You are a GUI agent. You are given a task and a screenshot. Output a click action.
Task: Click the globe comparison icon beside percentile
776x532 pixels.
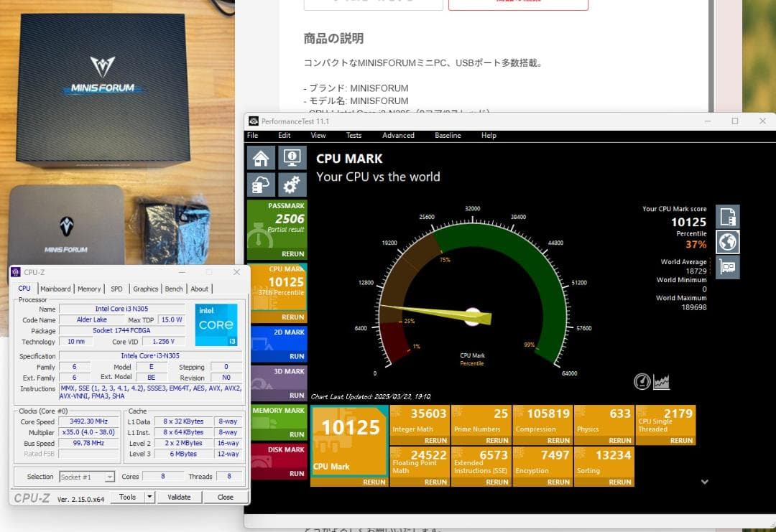(x=727, y=242)
